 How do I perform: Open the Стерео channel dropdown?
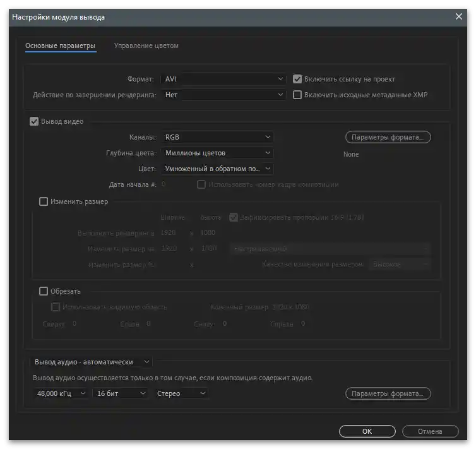[x=181, y=393]
